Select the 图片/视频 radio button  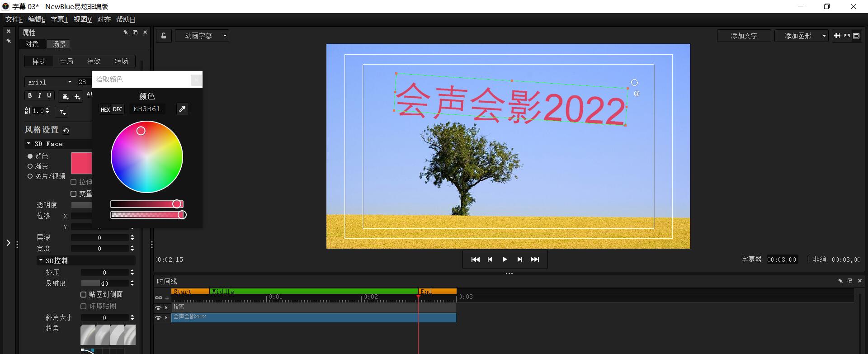(x=30, y=176)
